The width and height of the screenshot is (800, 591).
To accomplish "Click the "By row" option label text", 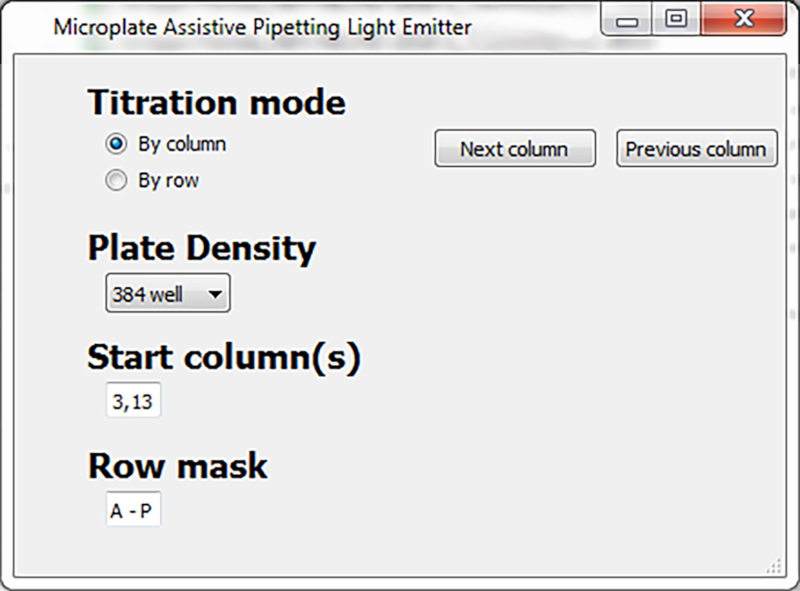I will coord(168,181).
